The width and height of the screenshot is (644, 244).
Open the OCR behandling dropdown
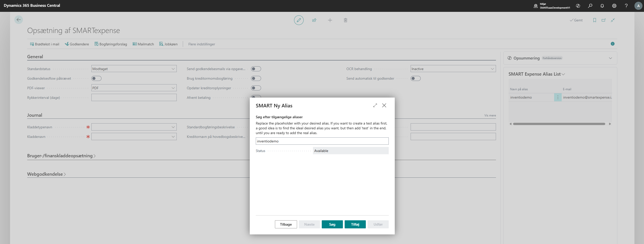click(x=453, y=69)
